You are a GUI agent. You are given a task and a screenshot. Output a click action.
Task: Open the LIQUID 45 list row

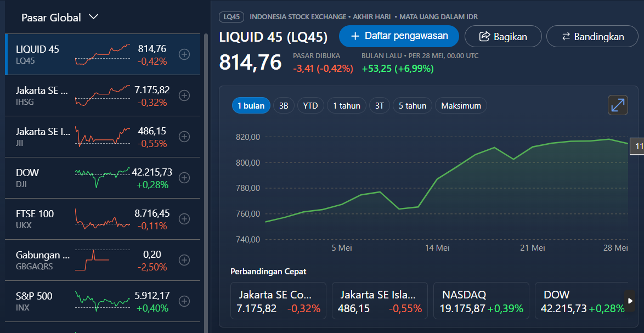pos(103,55)
